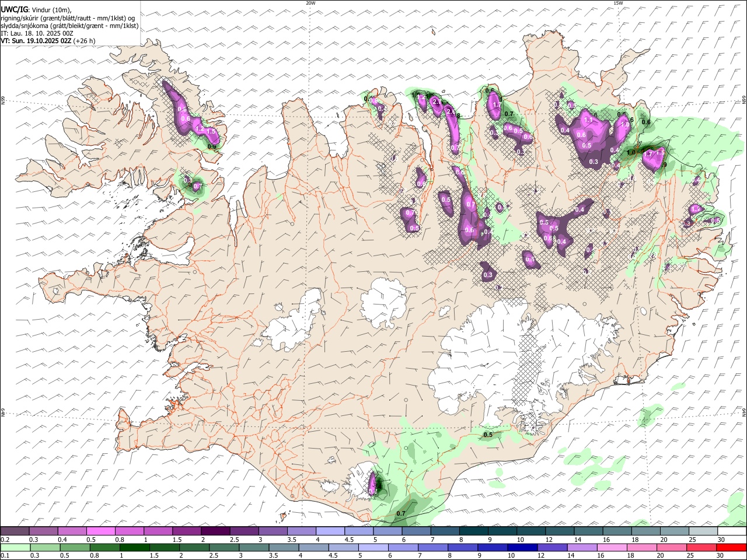The width and height of the screenshot is (747, 560).
Task: Pick the dark teal upper legend swatch labeled 8
Action: [x=474, y=531]
